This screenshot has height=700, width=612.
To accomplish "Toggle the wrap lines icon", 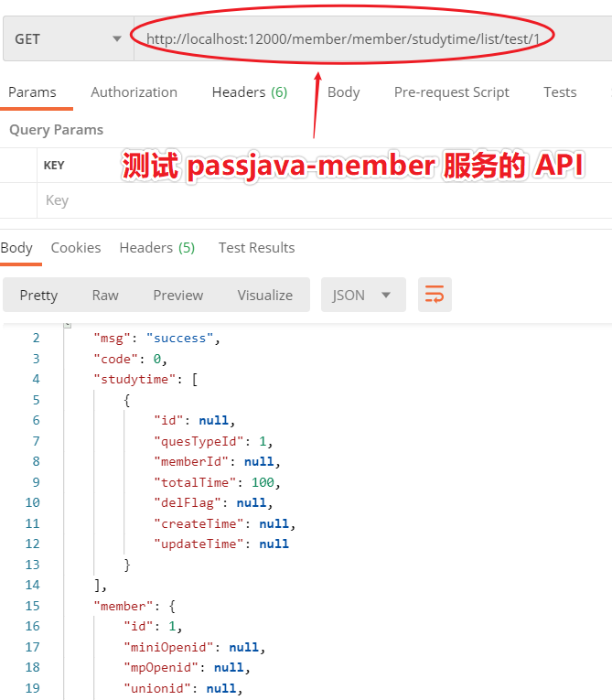I will [x=435, y=295].
